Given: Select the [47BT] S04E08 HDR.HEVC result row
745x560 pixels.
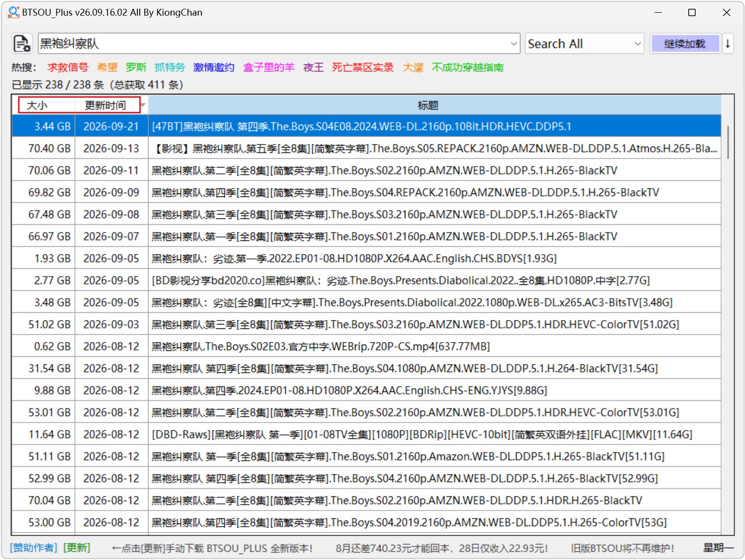Looking at the screenshot, I should (x=366, y=126).
